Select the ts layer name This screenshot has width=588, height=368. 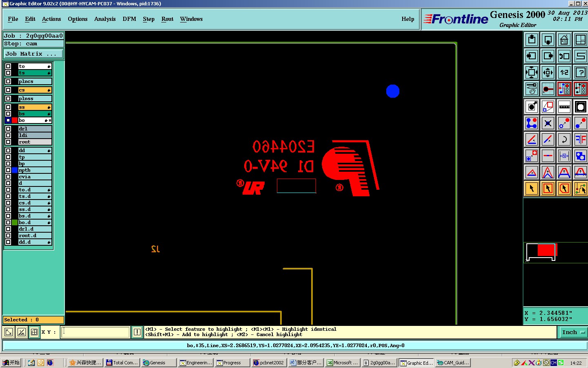click(35, 73)
